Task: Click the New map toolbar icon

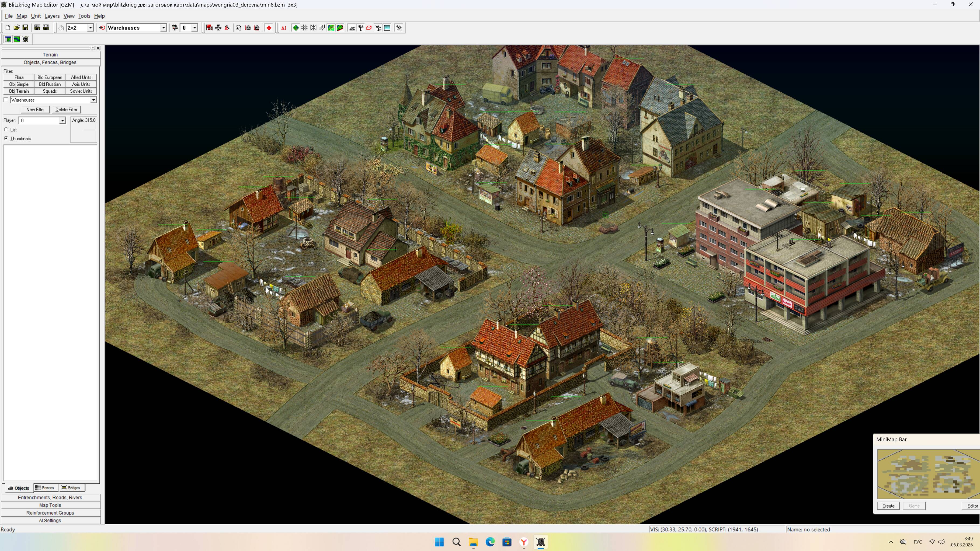Action: coord(8,28)
